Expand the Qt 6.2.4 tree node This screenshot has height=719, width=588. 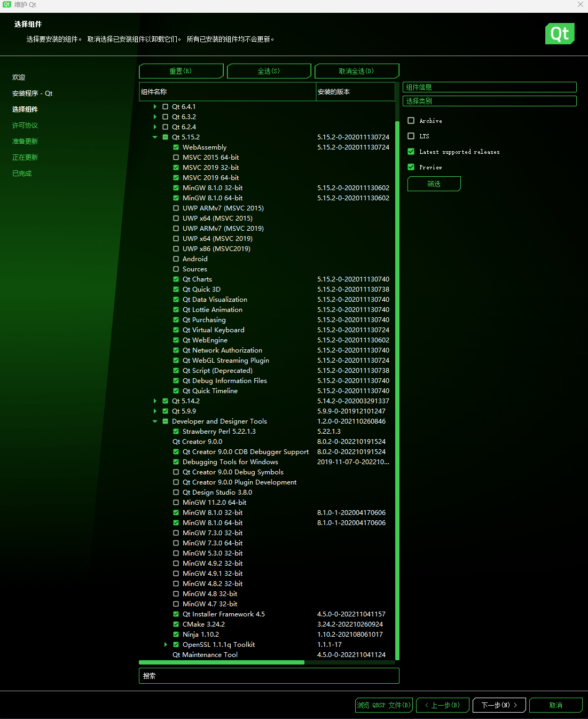155,127
